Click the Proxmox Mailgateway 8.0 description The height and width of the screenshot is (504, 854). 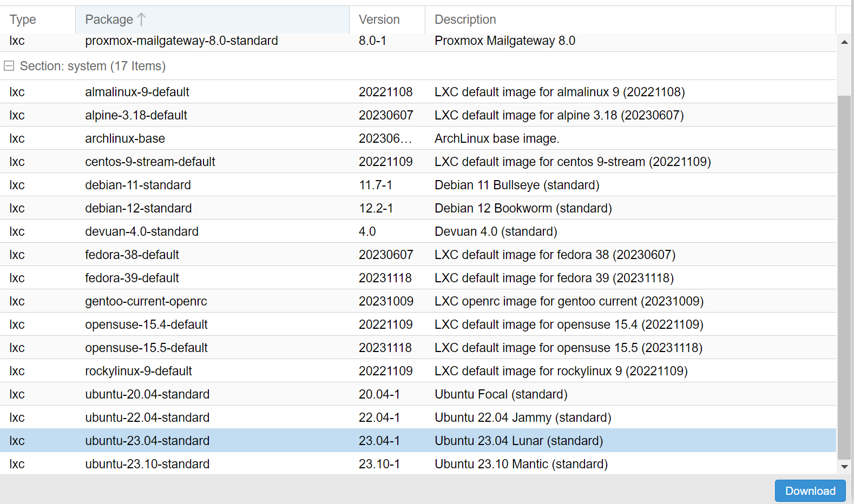505,41
